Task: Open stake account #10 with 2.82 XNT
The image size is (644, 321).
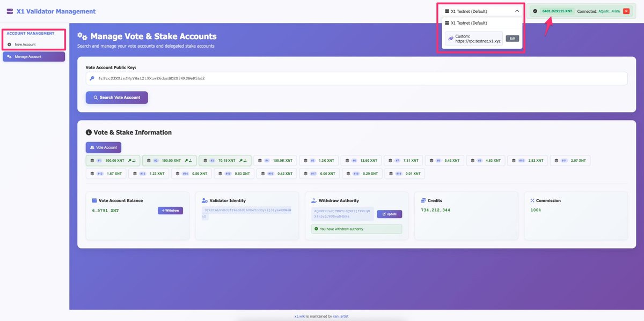Action: coord(528,160)
